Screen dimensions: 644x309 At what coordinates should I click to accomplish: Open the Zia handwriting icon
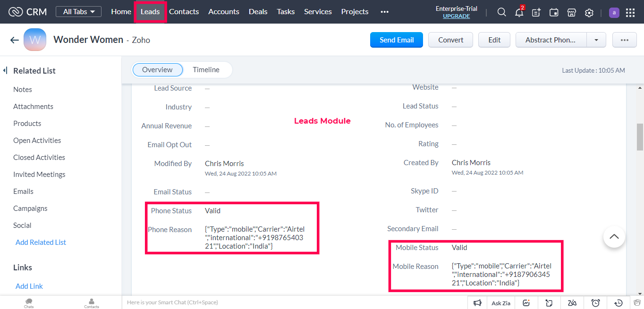pos(572,303)
